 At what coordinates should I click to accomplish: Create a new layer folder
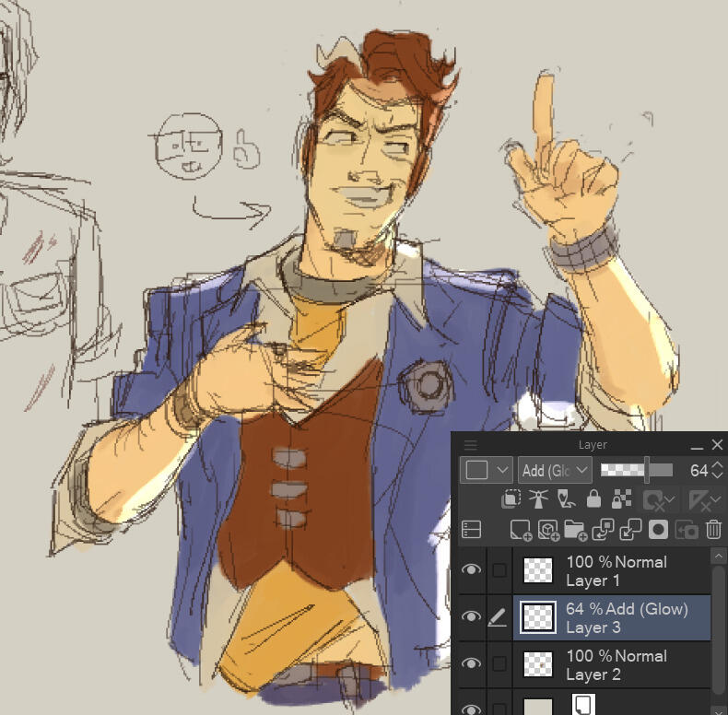point(576,530)
